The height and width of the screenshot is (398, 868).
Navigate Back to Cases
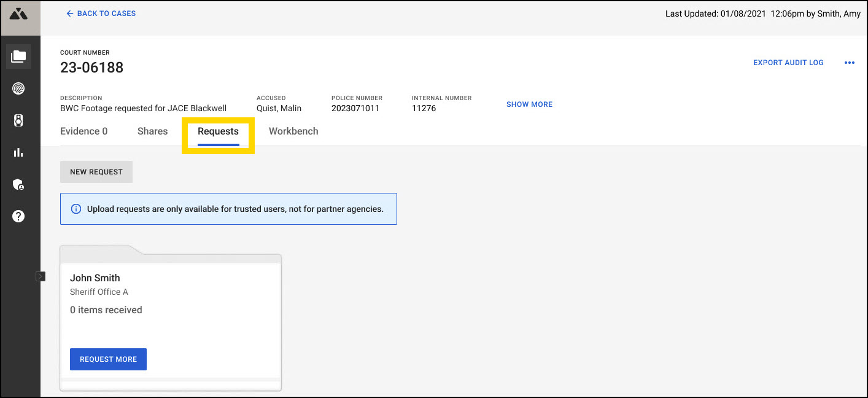101,13
